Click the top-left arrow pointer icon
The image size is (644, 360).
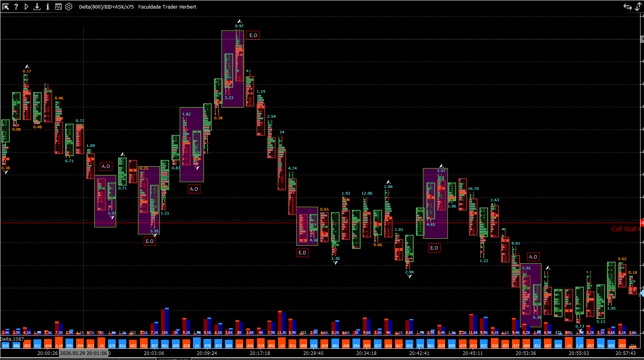(5, 7)
